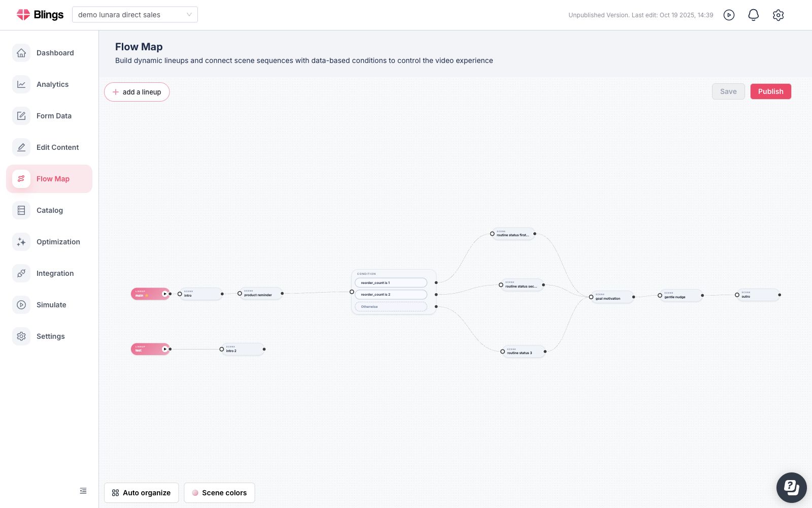Viewport: 812px width, 508px height.
Task: Open Scene colors picker
Action: (x=219, y=493)
